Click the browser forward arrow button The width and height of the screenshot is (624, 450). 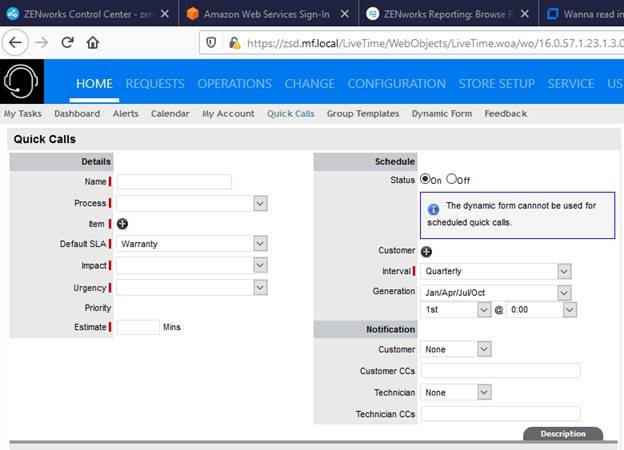click(41, 42)
